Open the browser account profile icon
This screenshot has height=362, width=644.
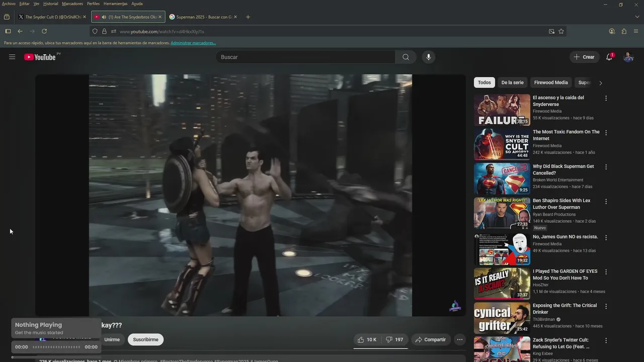(x=612, y=31)
